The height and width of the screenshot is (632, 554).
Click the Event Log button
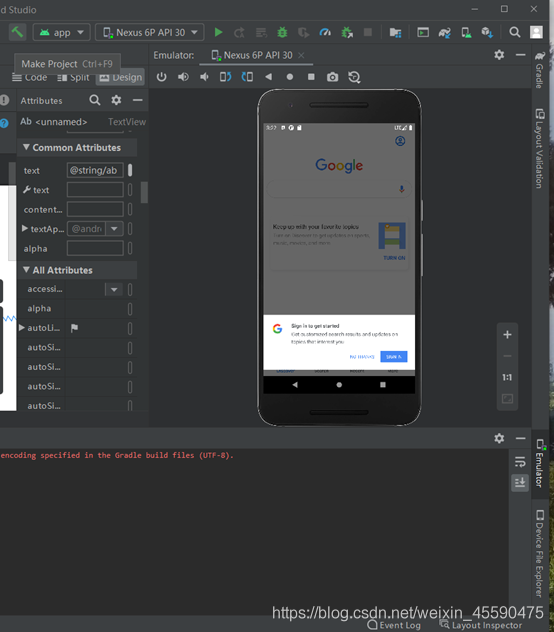point(394,625)
